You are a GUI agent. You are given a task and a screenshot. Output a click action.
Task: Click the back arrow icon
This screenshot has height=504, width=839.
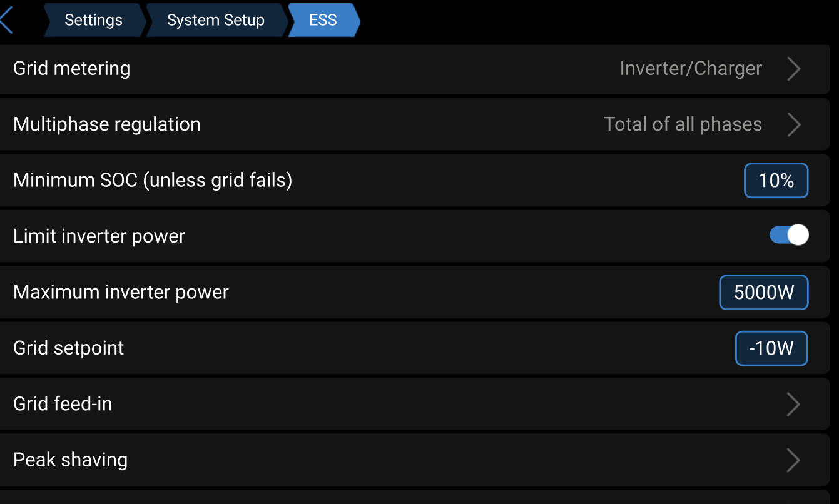click(6, 20)
